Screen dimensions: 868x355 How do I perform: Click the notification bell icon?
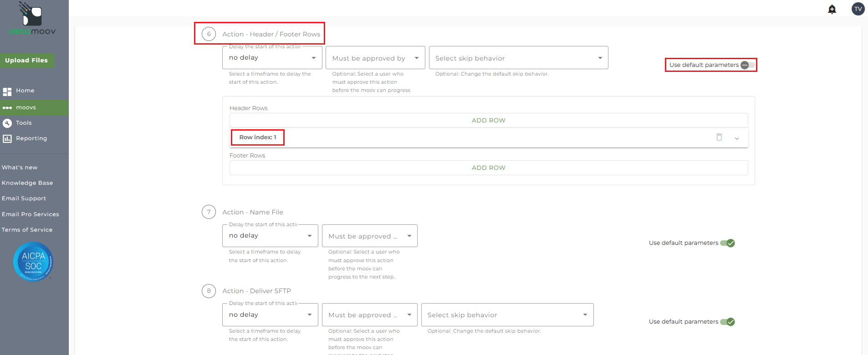click(832, 9)
